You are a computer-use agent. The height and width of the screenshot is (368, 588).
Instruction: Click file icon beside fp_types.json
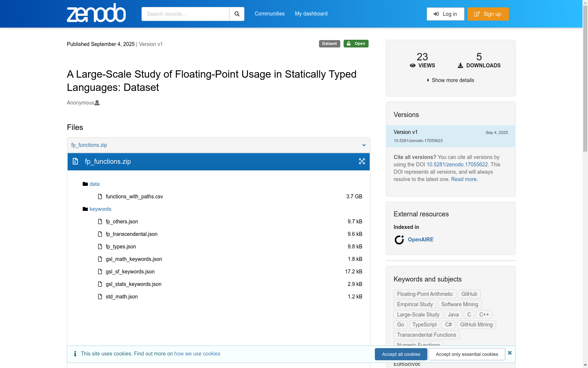[100, 247]
